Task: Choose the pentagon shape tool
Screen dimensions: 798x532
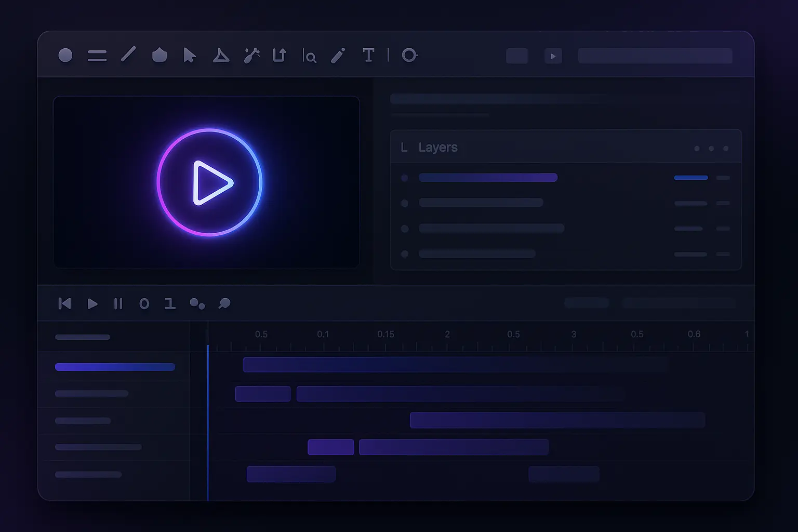Action: point(159,55)
